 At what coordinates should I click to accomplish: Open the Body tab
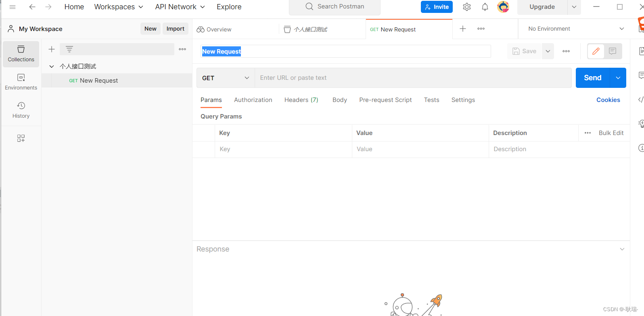point(340,100)
